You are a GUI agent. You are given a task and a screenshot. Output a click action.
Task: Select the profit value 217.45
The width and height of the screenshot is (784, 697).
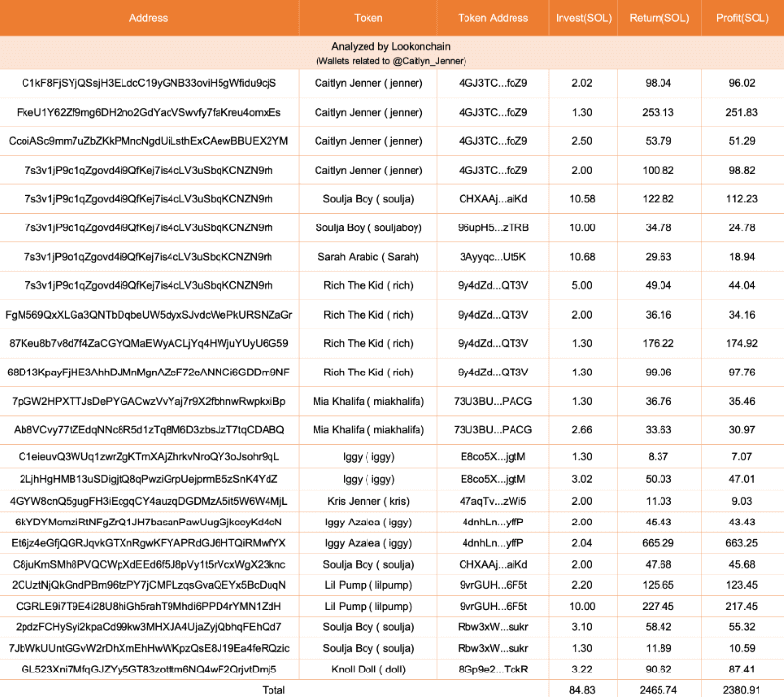click(x=742, y=607)
